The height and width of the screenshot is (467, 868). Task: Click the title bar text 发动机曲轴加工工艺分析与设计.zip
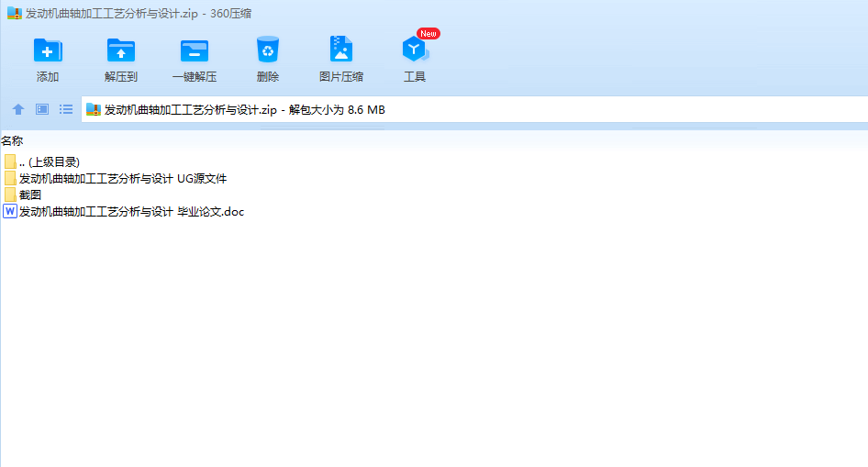click(112, 13)
